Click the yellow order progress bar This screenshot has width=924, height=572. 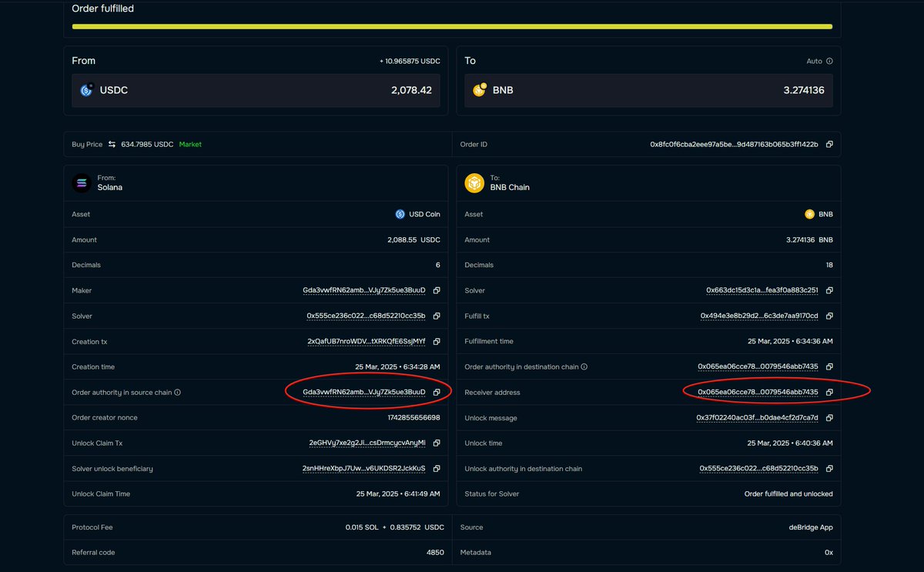pos(451,26)
